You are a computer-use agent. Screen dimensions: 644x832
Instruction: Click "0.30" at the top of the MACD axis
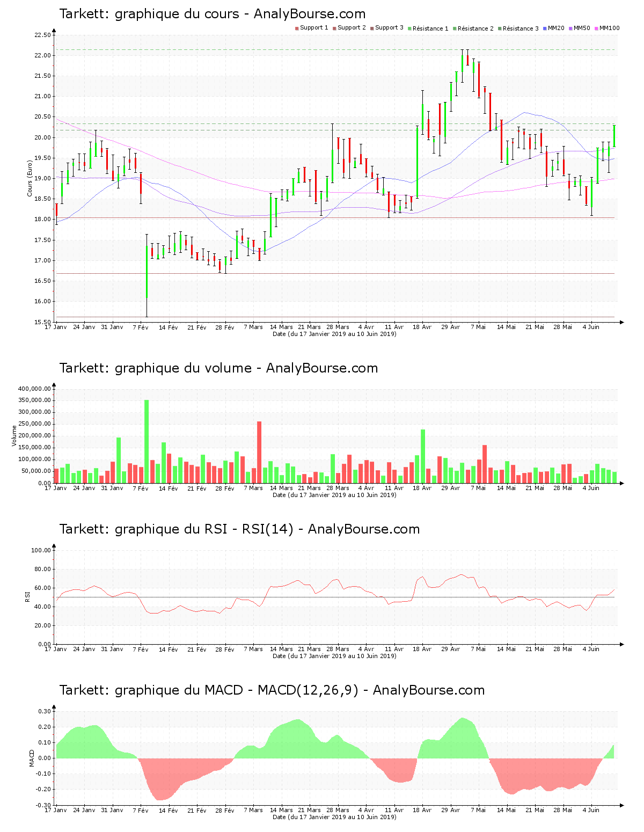click(45, 712)
